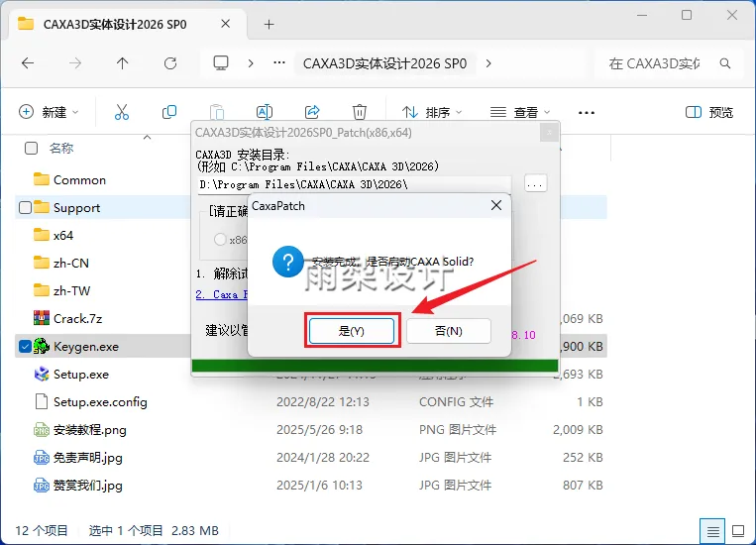756x545 pixels.
Task: Click the 'CONFIG 文件' type cell
Action: (x=456, y=401)
